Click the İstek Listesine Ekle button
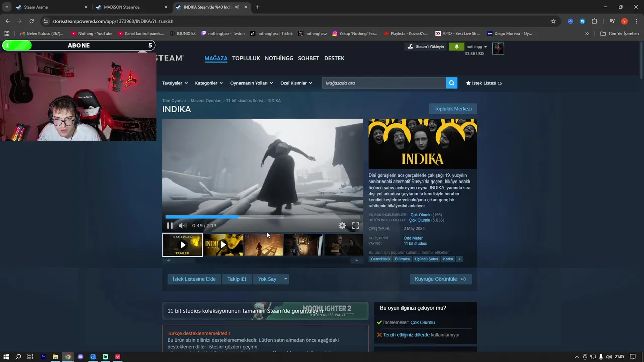This screenshot has width=644, height=362. pyautogui.click(x=194, y=279)
